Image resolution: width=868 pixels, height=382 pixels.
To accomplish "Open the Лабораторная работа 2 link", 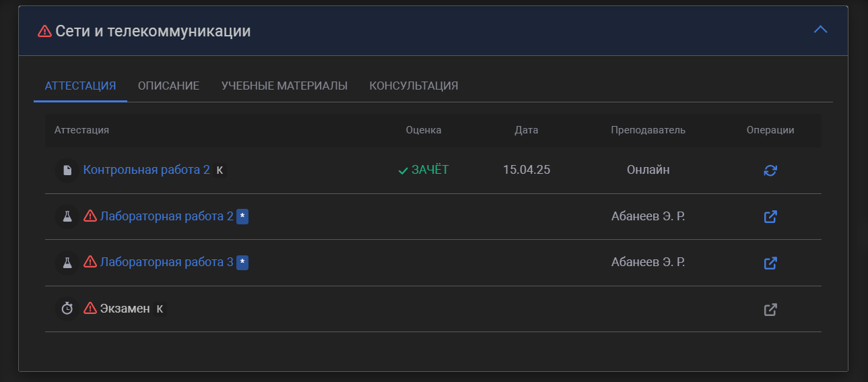I will (x=166, y=216).
